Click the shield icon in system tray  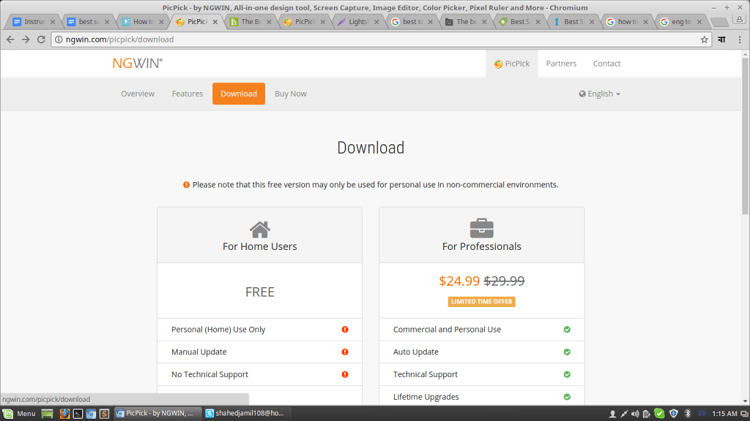pyautogui.click(x=673, y=414)
